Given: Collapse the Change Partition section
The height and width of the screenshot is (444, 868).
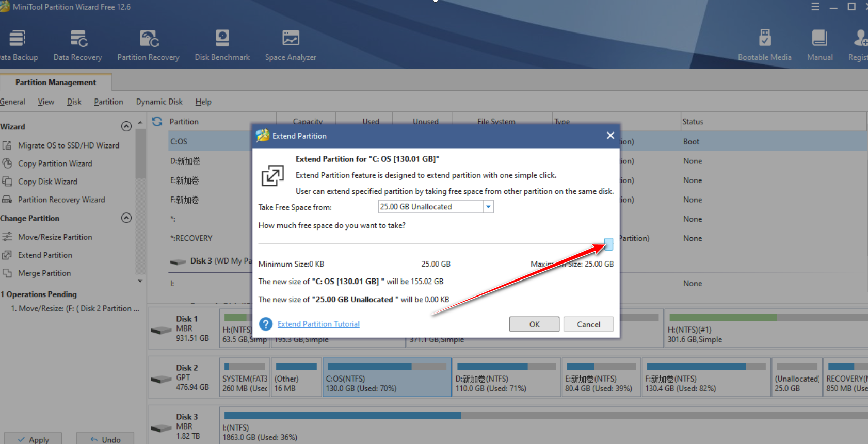Looking at the screenshot, I should click(126, 218).
